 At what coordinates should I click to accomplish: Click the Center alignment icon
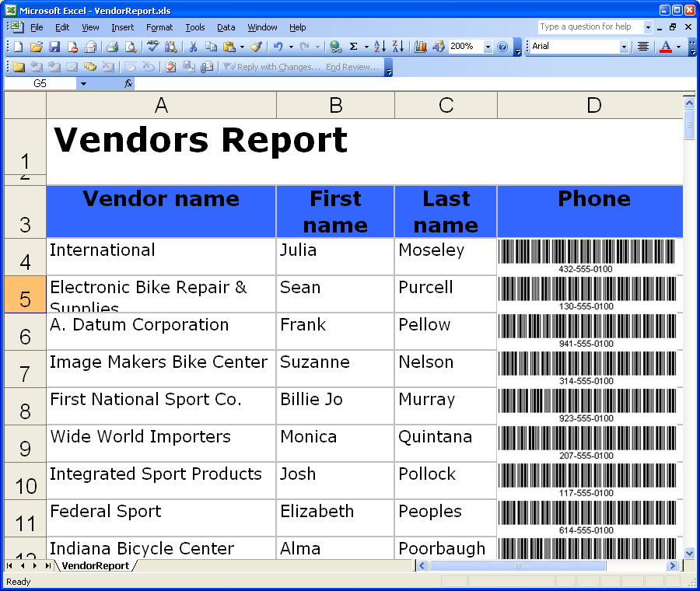[x=643, y=47]
